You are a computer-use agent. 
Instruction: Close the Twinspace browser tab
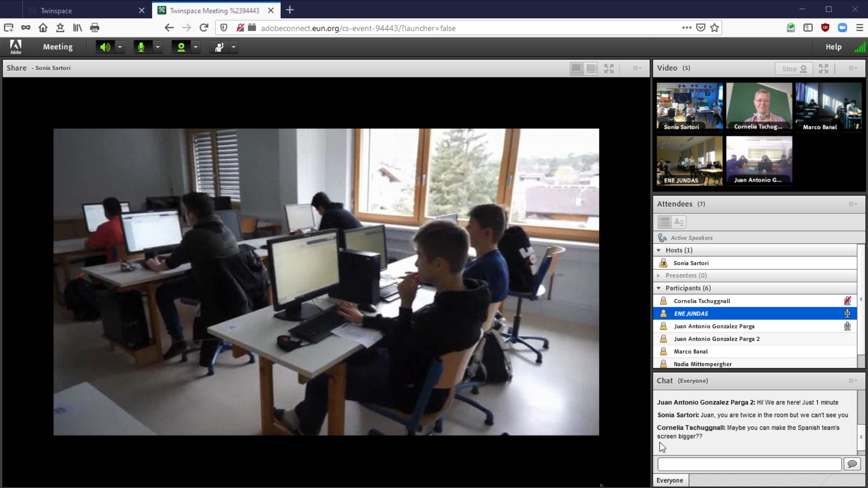142,10
